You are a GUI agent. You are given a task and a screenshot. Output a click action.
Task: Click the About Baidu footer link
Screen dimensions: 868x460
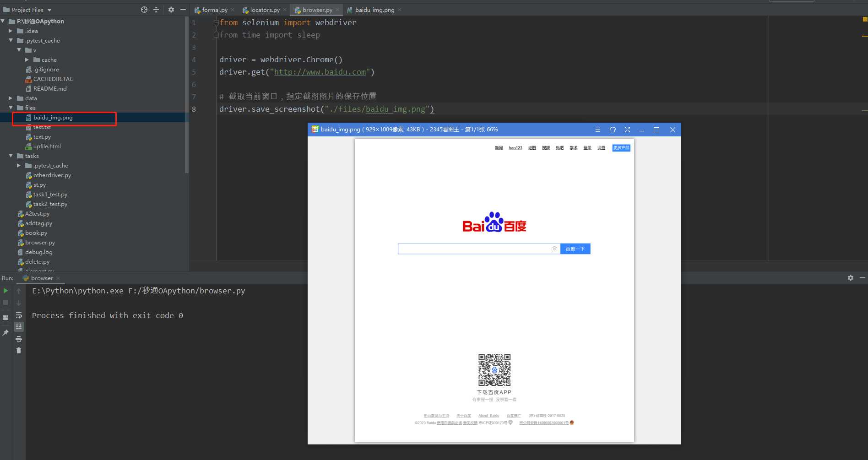click(488, 416)
